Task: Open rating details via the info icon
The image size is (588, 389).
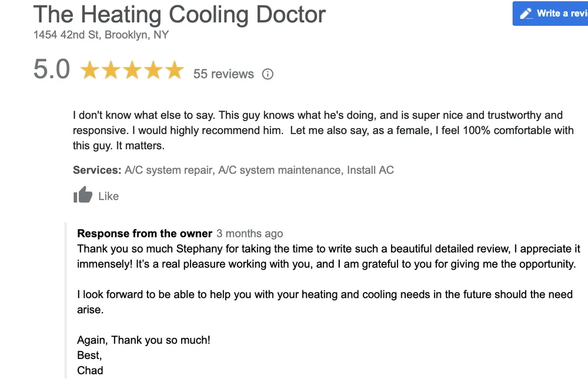Action: click(268, 74)
